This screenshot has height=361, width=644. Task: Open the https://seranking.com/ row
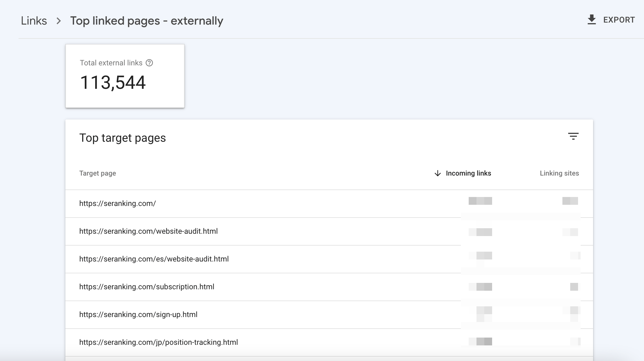329,204
